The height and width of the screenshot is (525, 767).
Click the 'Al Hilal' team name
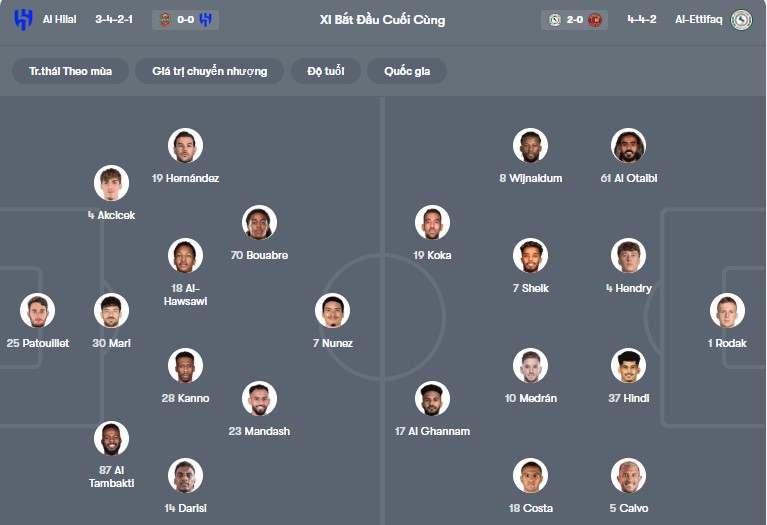(60, 19)
